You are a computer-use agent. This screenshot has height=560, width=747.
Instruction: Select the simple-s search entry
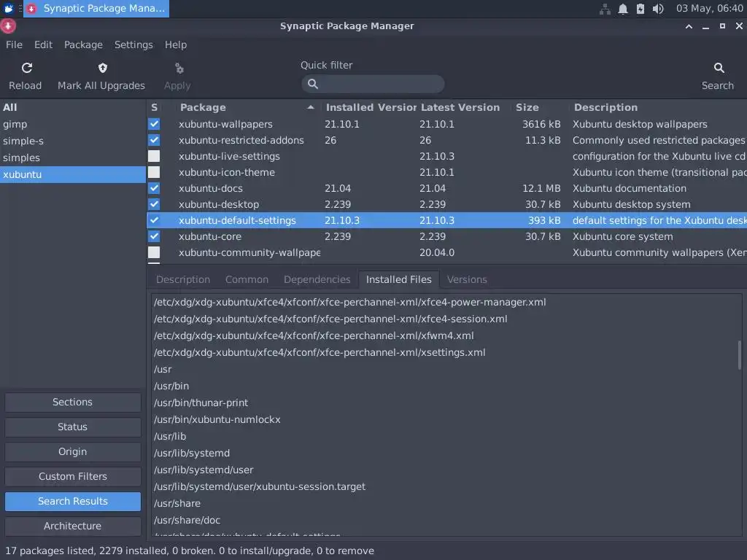73,141
